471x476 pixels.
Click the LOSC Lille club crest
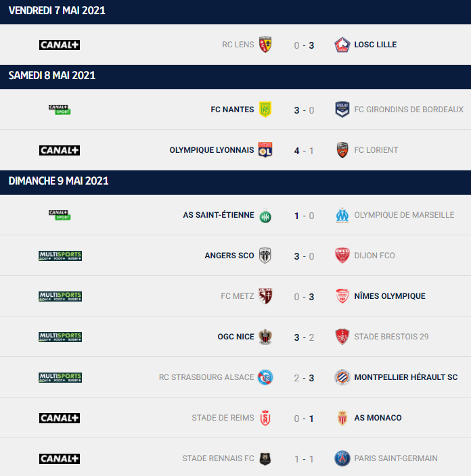[342, 45]
